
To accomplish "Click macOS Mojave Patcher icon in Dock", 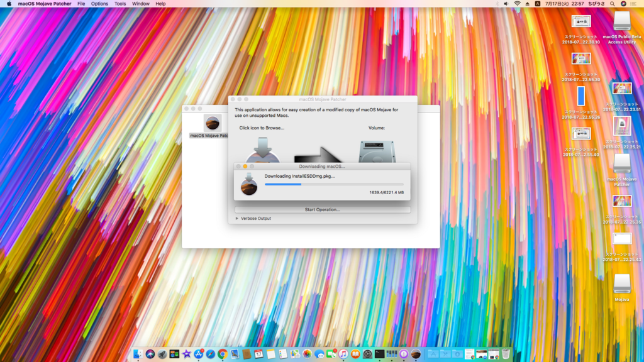I will pos(416,354).
